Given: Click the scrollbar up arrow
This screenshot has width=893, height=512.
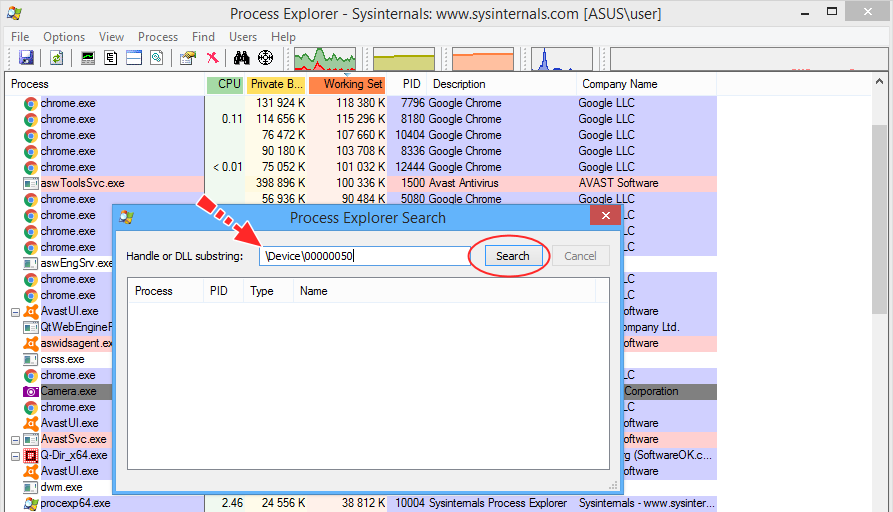Looking at the screenshot, I should [879, 83].
